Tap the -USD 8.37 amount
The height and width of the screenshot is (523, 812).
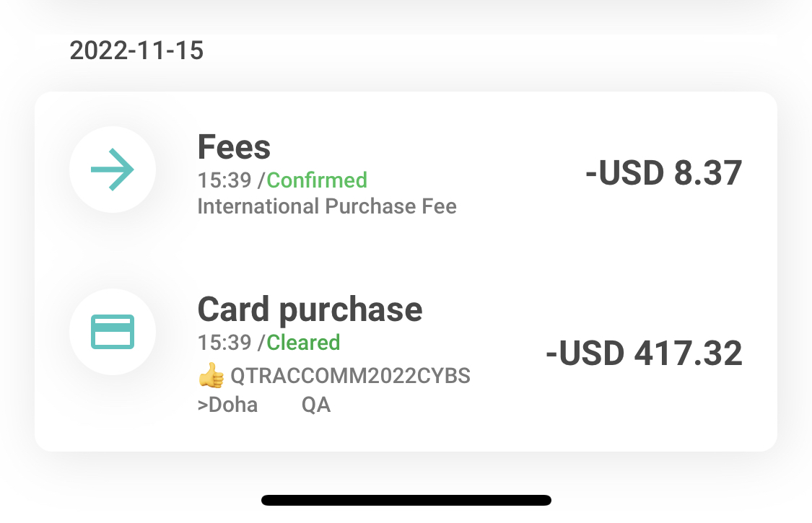663,174
